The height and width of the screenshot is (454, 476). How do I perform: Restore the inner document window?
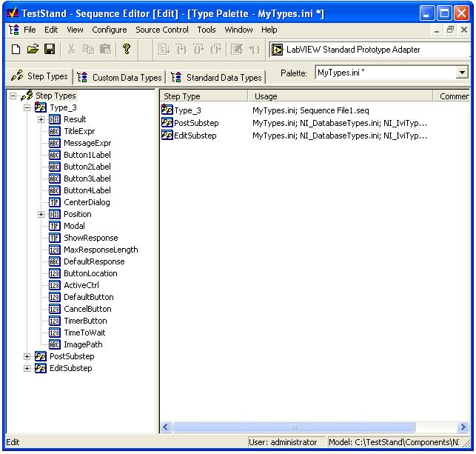[450, 30]
